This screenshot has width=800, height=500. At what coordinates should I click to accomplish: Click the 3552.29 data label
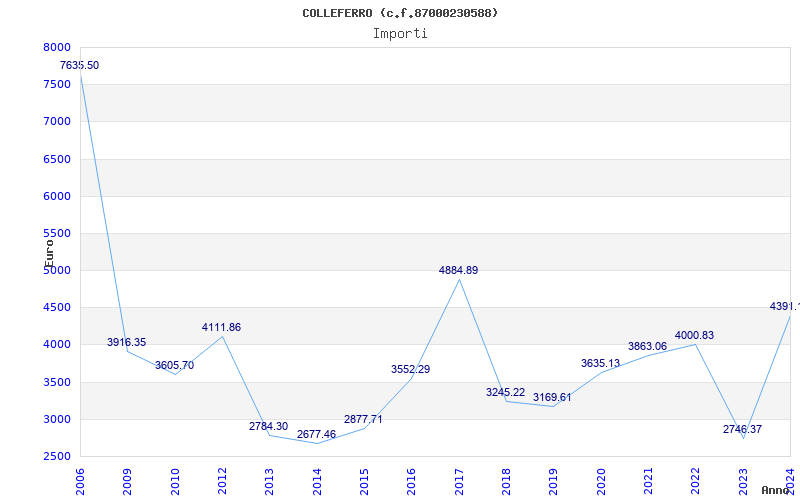pos(411,369)
